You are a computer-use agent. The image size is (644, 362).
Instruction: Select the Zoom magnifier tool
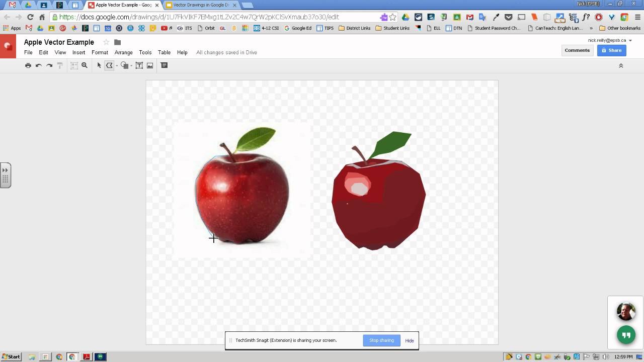click(85, 65)
